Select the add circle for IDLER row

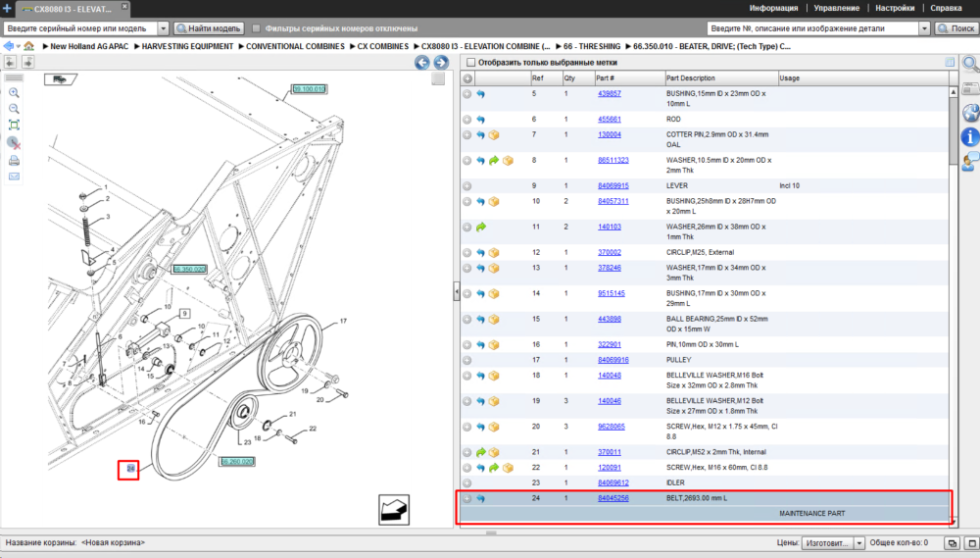click(466, 482)
